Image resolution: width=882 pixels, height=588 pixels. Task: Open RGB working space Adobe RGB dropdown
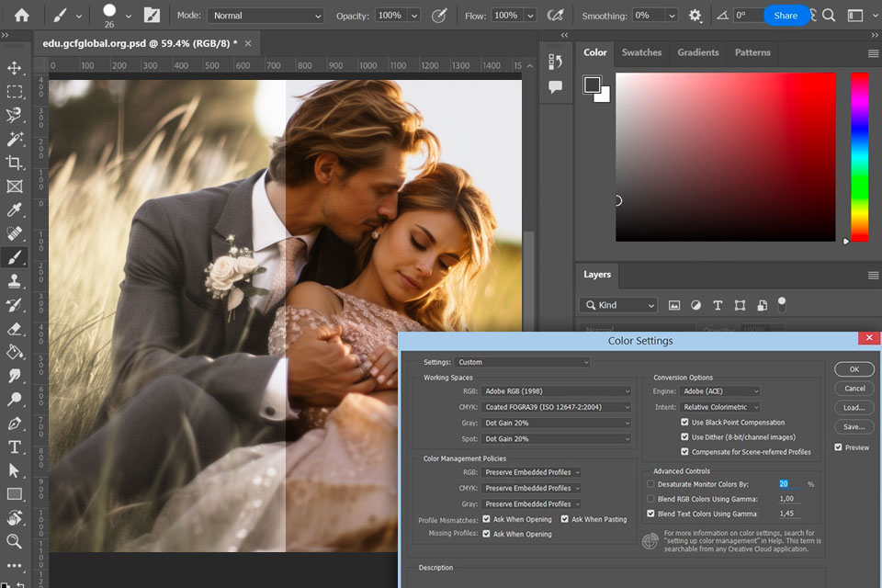(557, 391)
